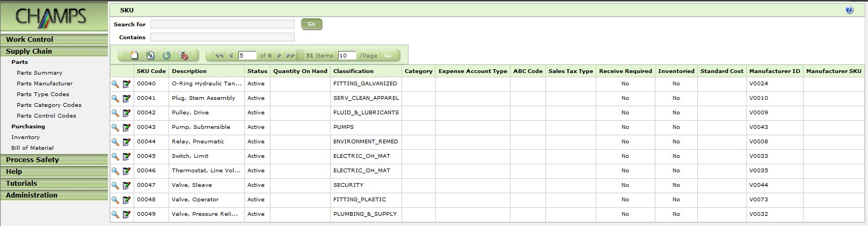Click the export to Excel icon

(x=150, y=55)
